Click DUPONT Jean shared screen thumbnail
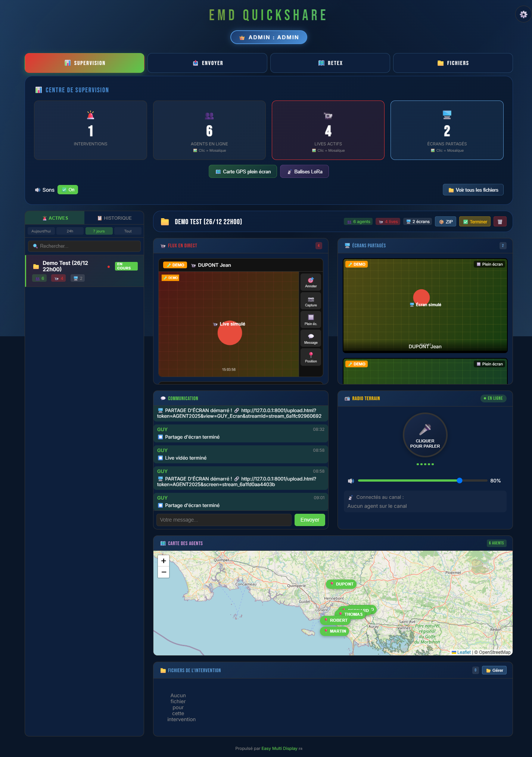 pos(425,305)
